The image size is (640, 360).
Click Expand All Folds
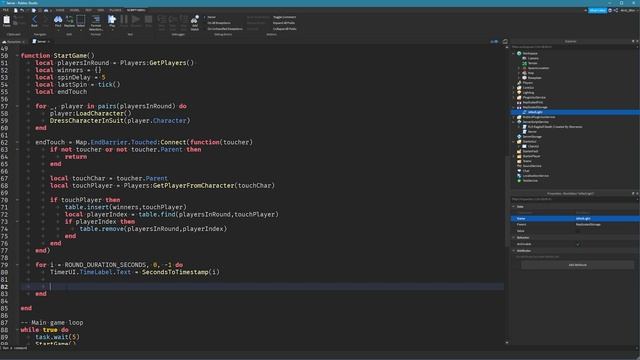(284, 23)
